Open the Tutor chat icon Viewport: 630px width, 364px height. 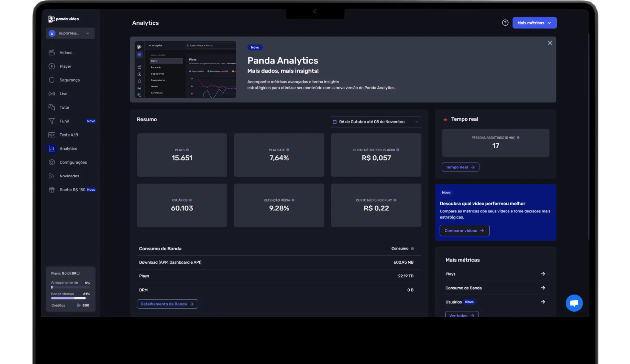[52, 108]
